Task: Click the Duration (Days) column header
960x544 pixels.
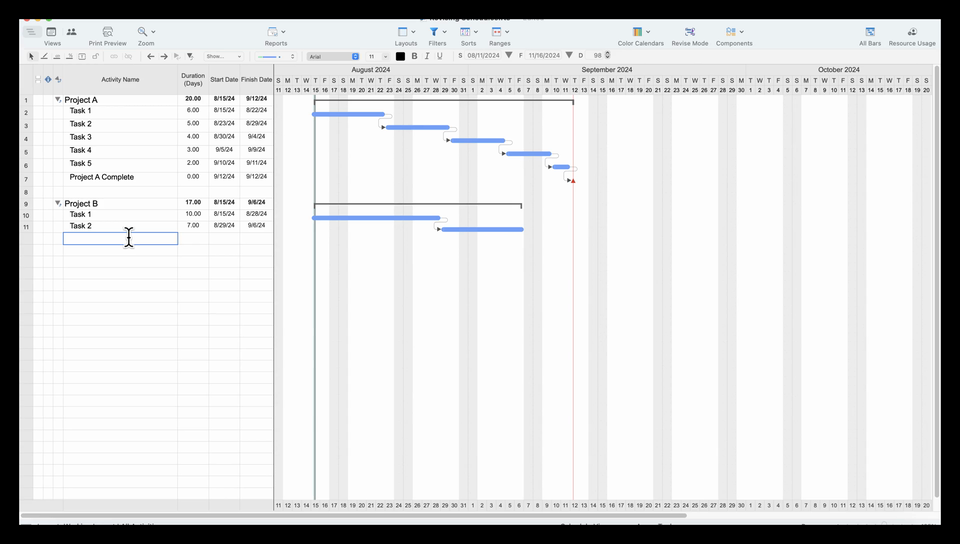Action: [x=193, y=80]
